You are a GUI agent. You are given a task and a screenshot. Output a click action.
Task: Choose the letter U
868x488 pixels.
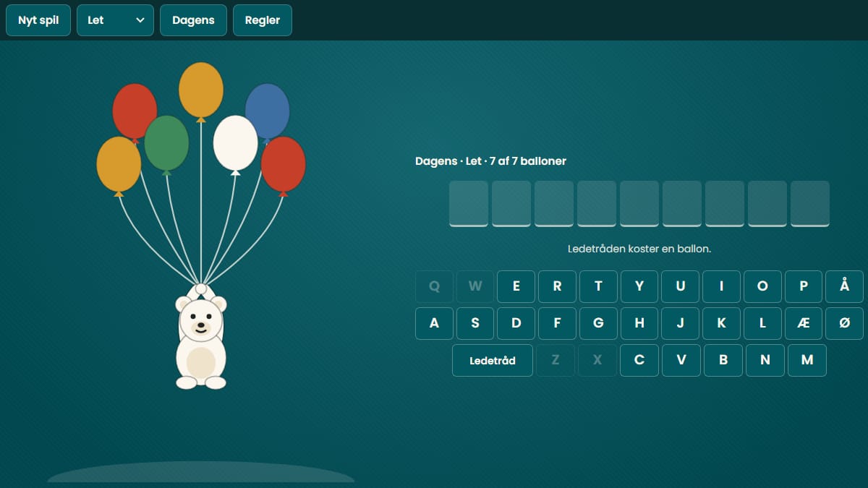681,286
